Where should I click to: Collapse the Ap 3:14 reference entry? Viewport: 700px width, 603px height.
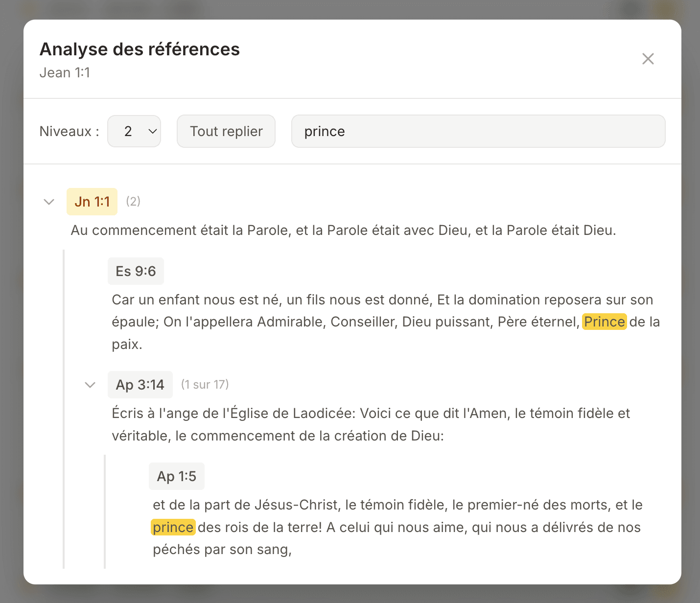coord(90,385)
